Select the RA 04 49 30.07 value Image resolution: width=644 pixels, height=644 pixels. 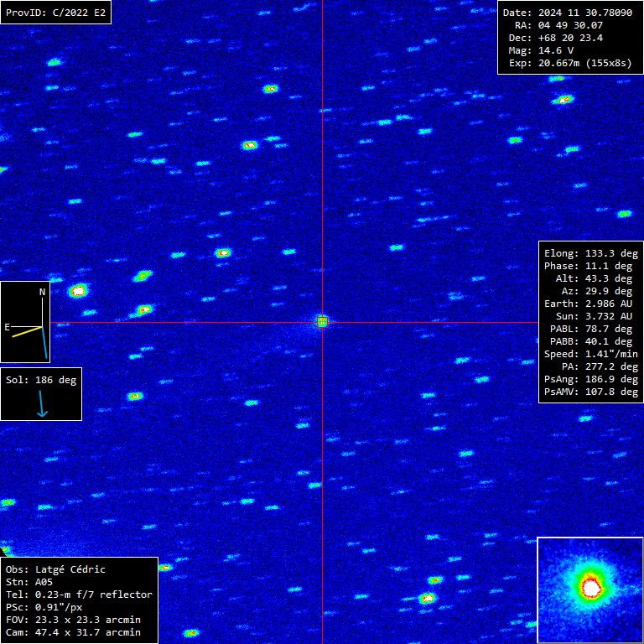(558, 25)
